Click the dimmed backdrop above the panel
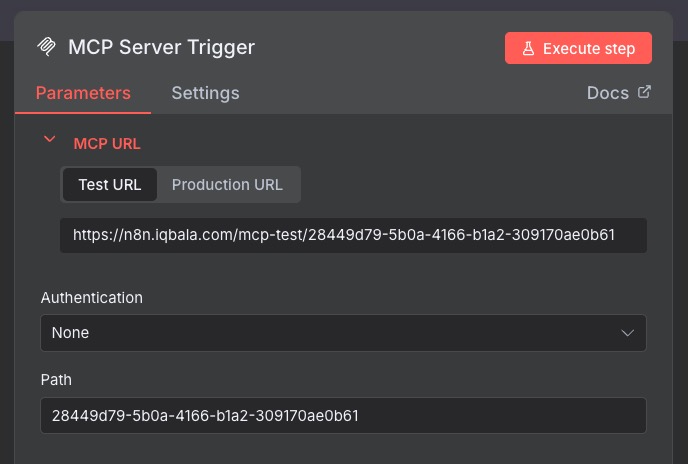 pos(340,5)
